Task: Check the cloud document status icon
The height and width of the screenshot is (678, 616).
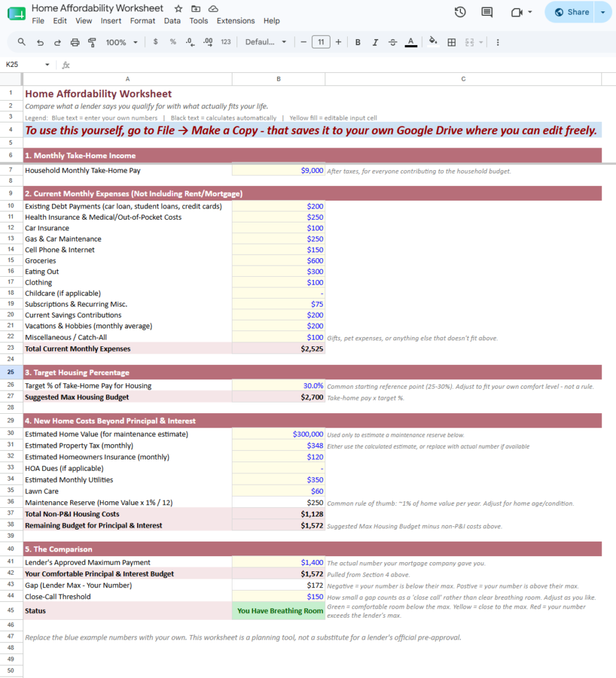Action: click(213, 9)
